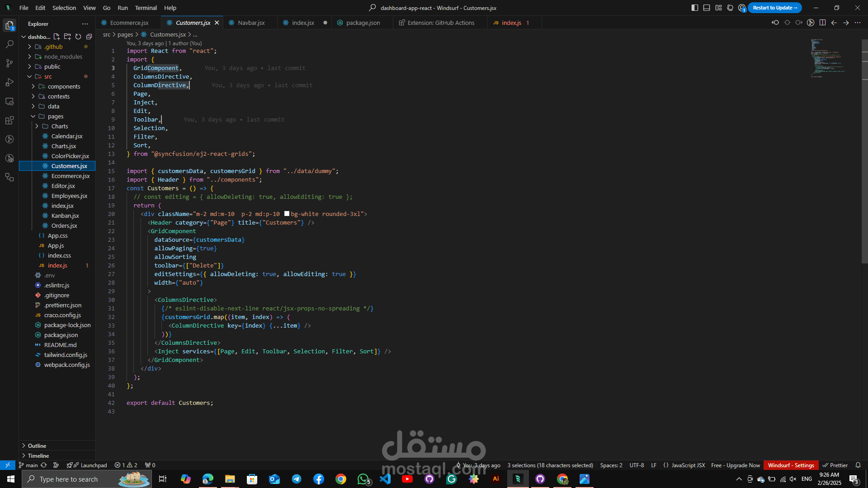
Task: Click the Restart to Update button
Action: click(774, 8)
